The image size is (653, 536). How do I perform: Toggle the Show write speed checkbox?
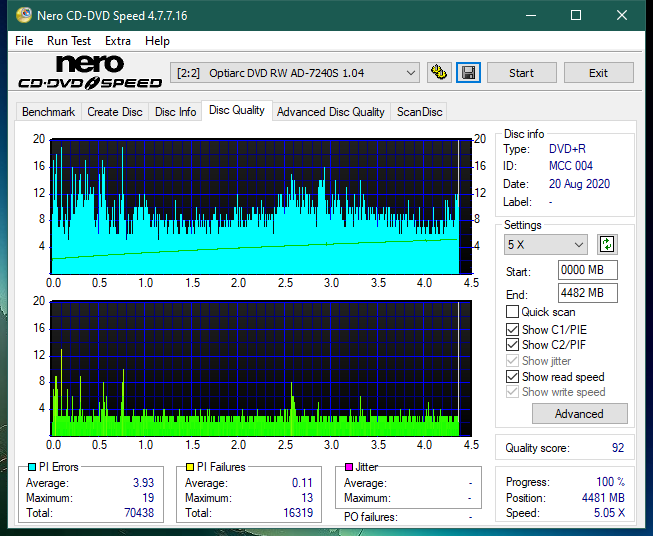coord(512,392)
